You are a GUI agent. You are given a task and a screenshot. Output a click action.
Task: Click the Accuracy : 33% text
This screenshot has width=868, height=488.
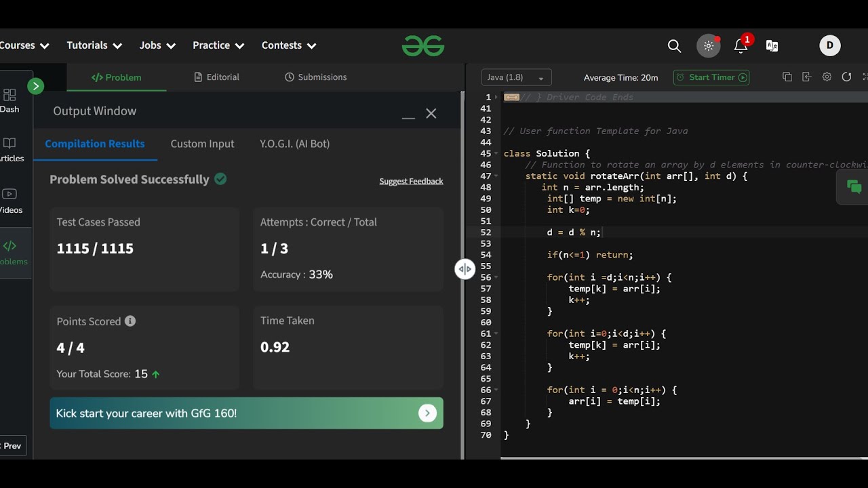click(296, 274)
